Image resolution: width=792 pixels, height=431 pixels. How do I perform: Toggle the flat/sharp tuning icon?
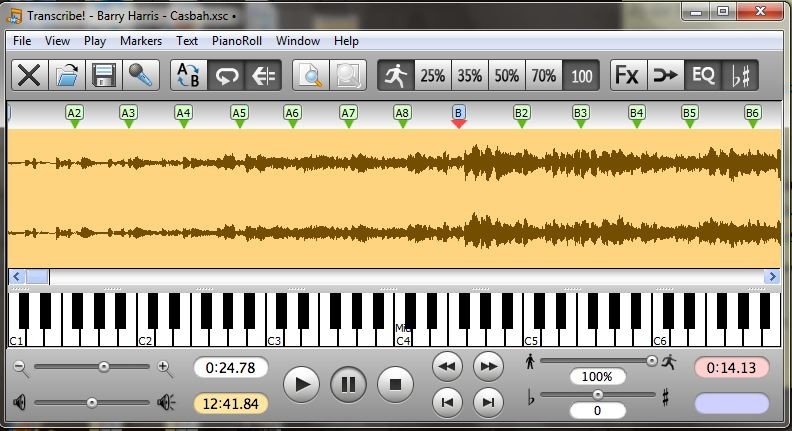click(x=740, y=76)
